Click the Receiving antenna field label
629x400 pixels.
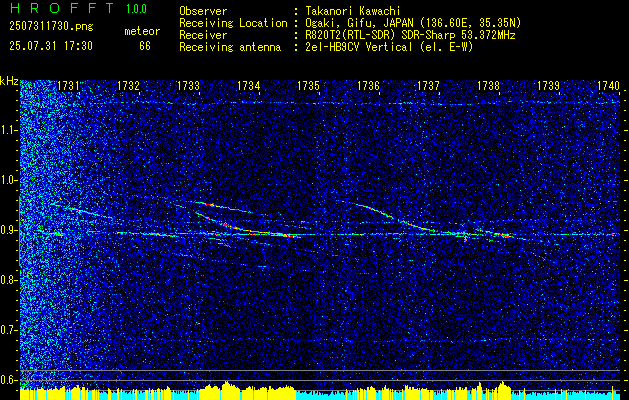pyautogui.click(x=230, y=47)
